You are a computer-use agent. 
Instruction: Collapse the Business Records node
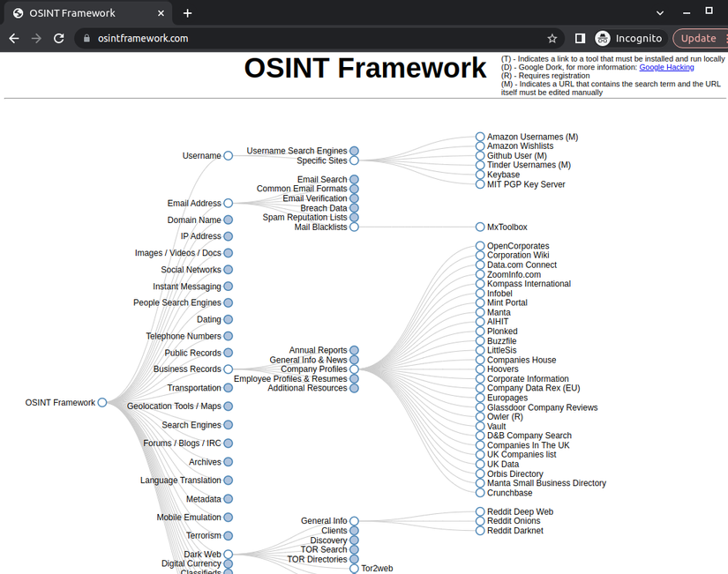pos(228,369)
